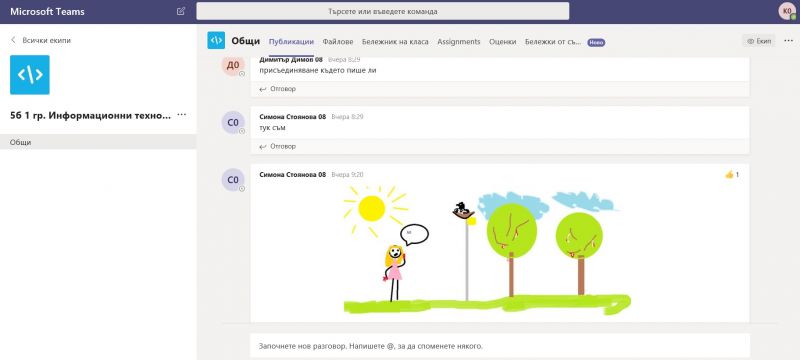This screenshot has height=360, width=800.
Task: Click Отговор under the тук съм message
Action: click(x=278, y=146)
